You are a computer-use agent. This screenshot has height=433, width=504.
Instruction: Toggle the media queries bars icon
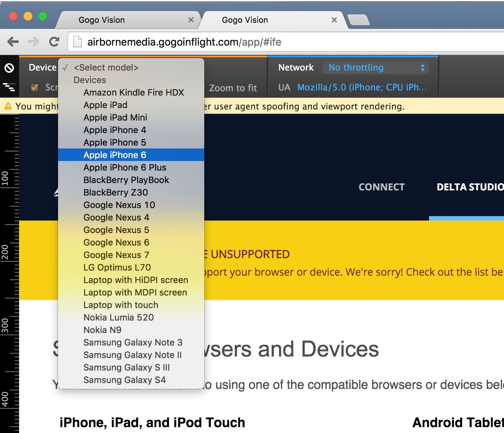[x=9, y=87]
